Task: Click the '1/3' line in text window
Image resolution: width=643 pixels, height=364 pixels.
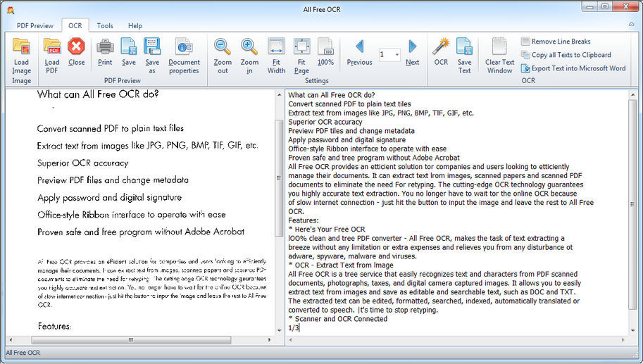Action: tap(294, 328)
